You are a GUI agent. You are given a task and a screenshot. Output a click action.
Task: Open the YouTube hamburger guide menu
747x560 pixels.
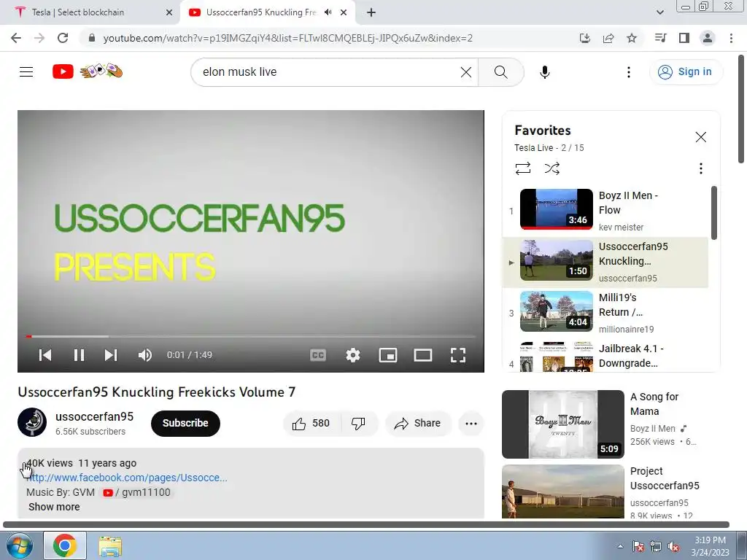click(26, 72)
